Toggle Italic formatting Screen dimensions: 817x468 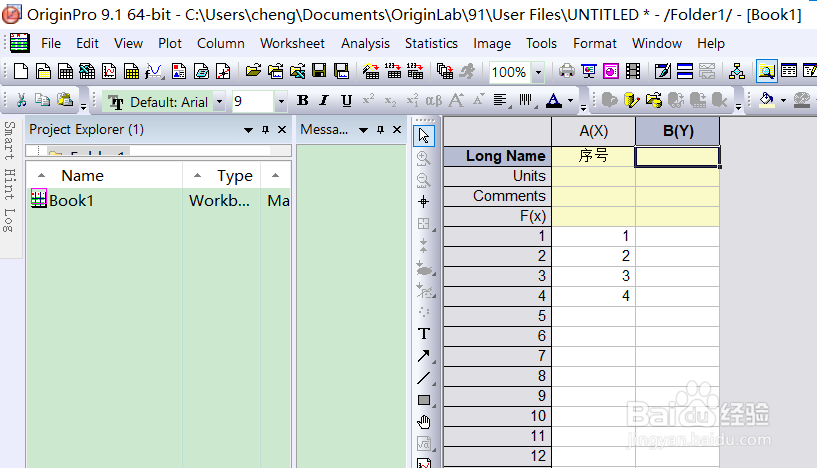point(324,101)
